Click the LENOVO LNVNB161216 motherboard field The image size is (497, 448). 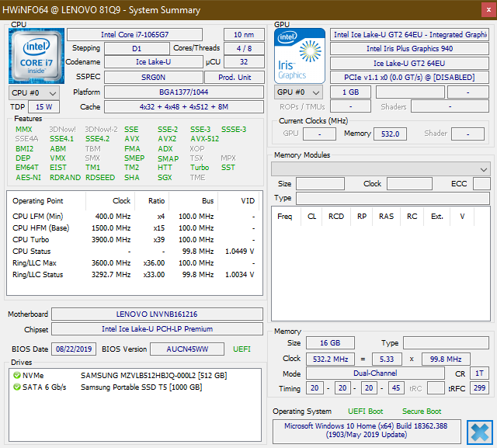point(158,314)
